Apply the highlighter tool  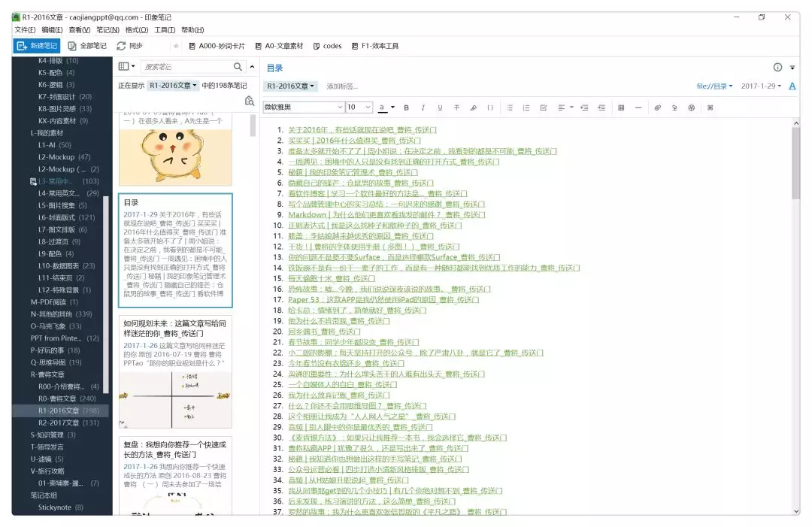pos(474,108)
